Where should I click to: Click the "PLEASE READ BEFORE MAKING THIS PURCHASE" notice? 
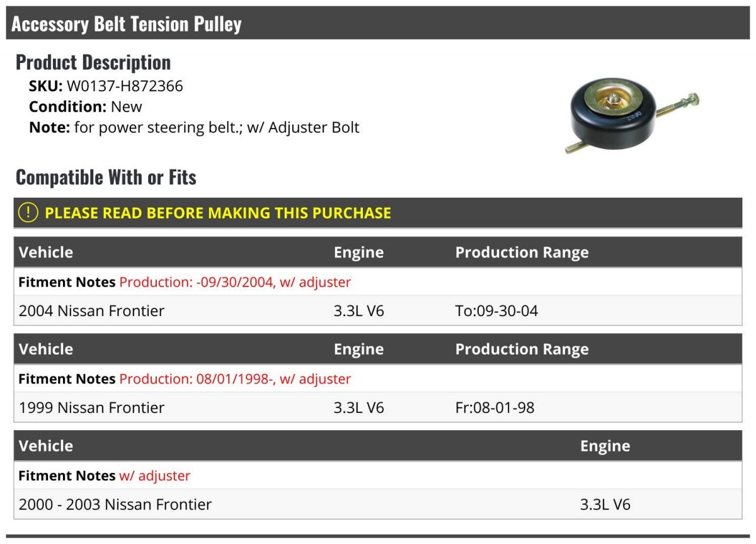pyautogui.click(x=217, y=213)
